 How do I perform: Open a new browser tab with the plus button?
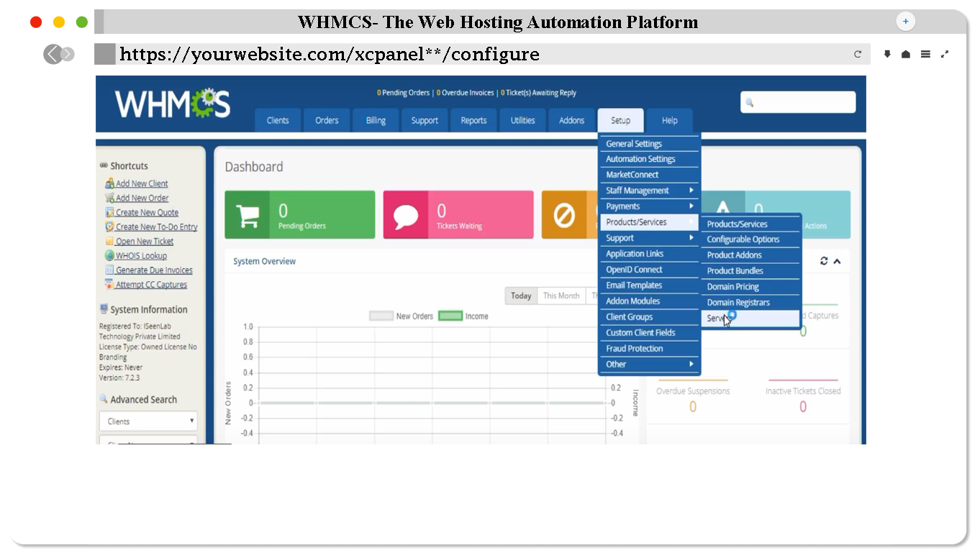pos(905,22)
